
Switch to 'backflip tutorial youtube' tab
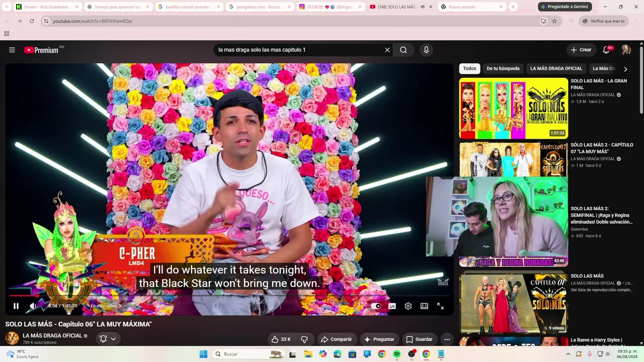[x=189, y=7]
